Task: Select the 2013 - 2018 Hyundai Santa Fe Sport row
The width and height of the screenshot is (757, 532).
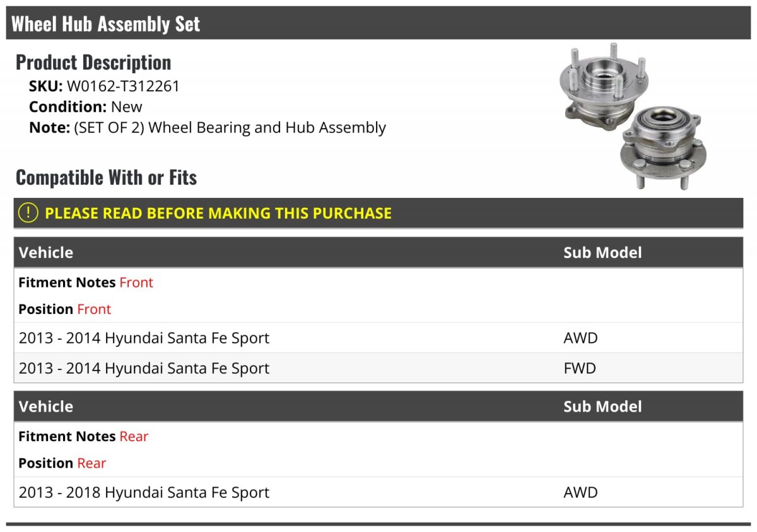Action: [144, 492]
